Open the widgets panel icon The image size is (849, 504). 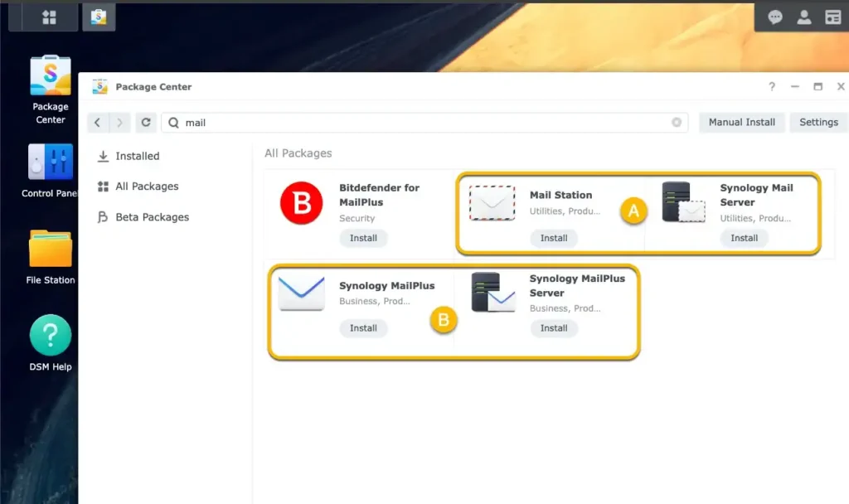[832, 17]
